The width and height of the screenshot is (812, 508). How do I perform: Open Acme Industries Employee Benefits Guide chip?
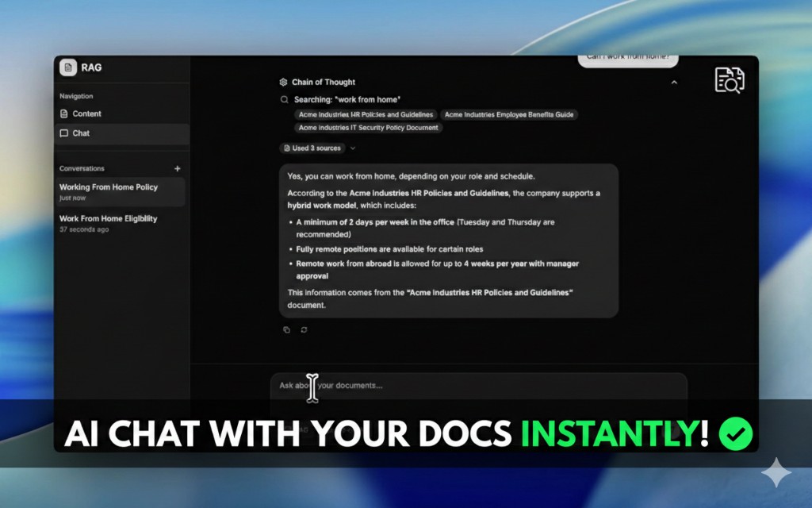pos(508,115)
